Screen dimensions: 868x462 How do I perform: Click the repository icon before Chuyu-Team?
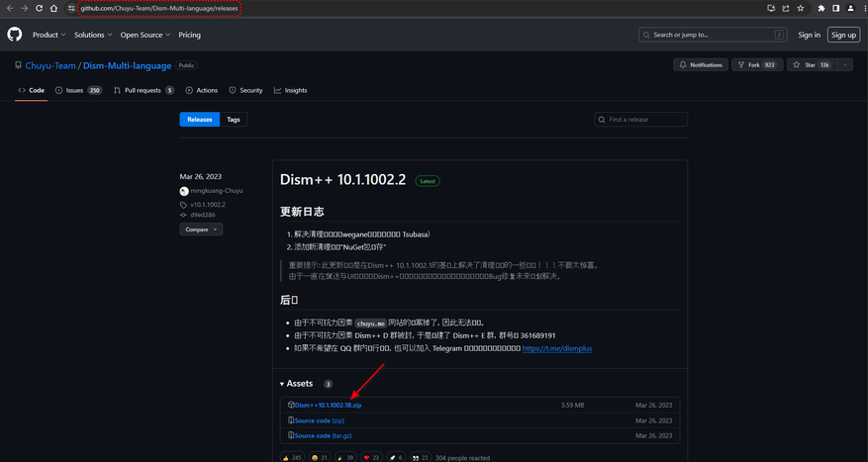(18, 65)
